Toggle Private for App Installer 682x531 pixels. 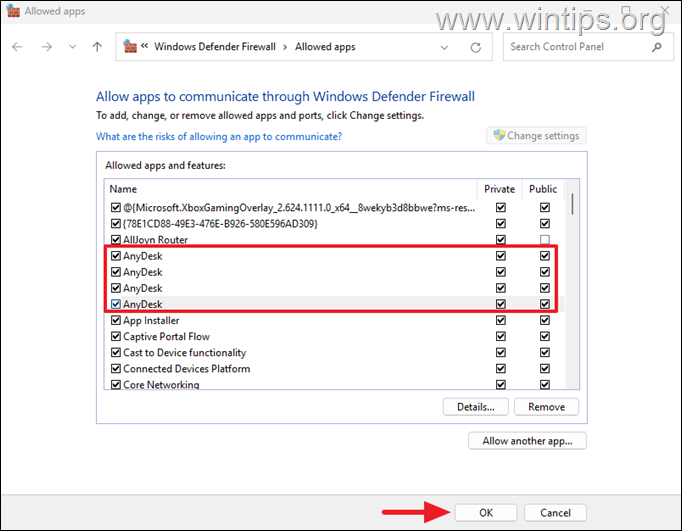pos(501,321)
